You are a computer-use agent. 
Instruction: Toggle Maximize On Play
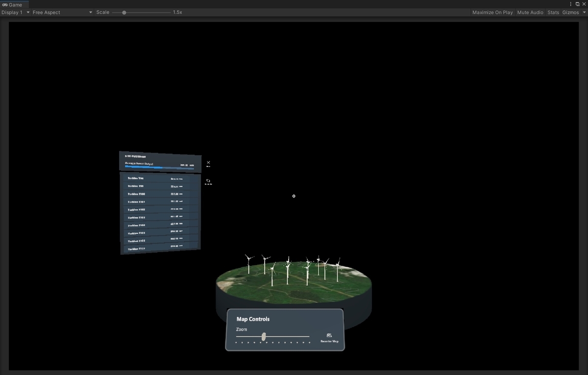(492, 12)
